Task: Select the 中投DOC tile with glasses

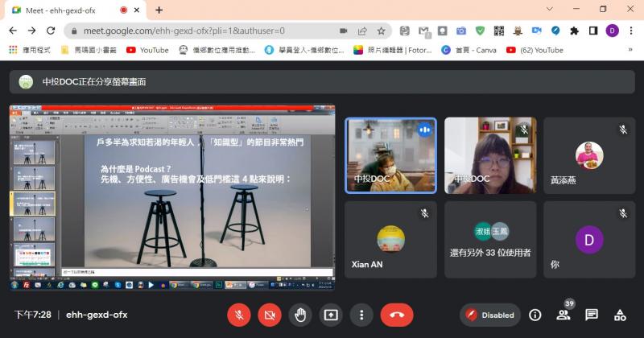Action: pyautogui.click(x=490, y=155)
